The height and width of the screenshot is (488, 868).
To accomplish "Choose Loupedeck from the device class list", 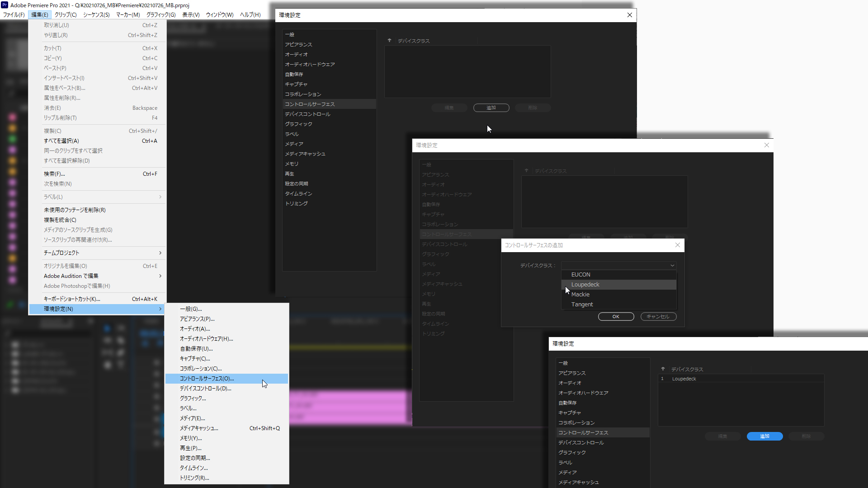I will tap(585, 285).
